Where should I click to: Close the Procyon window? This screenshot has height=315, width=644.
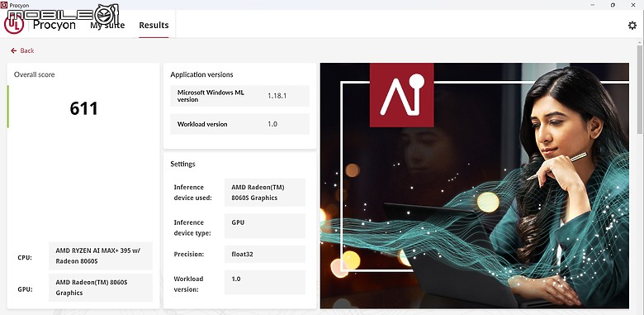pyautogui.click(x=633, y=5)
